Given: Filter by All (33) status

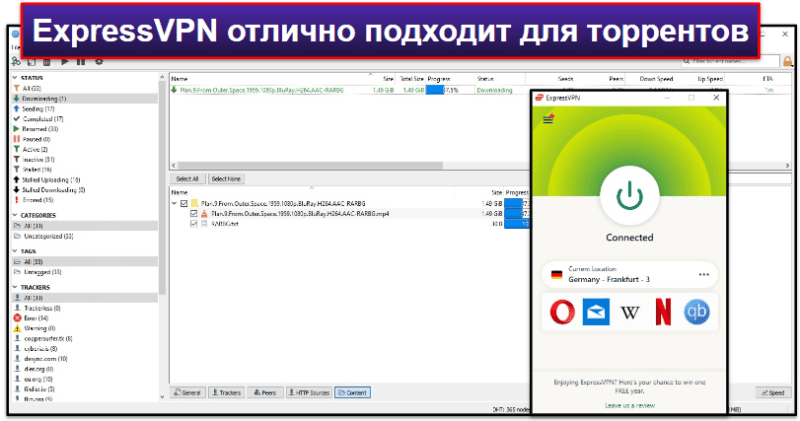Looking at the screenshot, I should [x=84, y=88].
